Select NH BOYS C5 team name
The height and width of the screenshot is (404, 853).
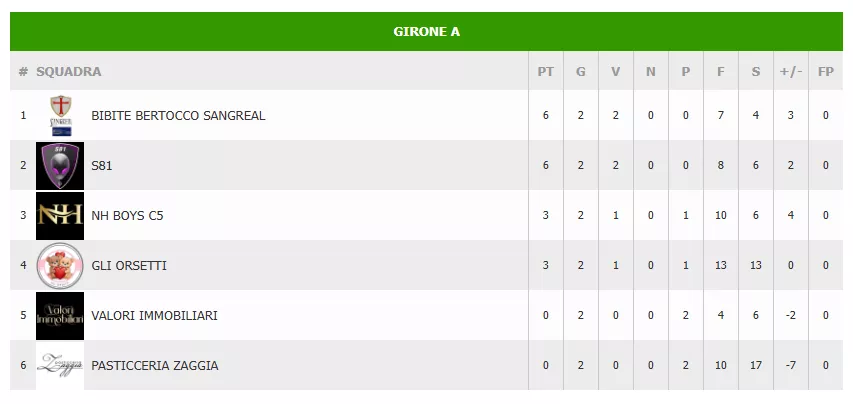point(127,216)
